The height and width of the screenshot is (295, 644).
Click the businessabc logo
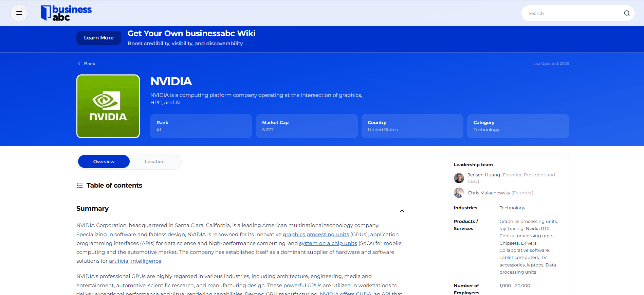(x=66, y=13)
